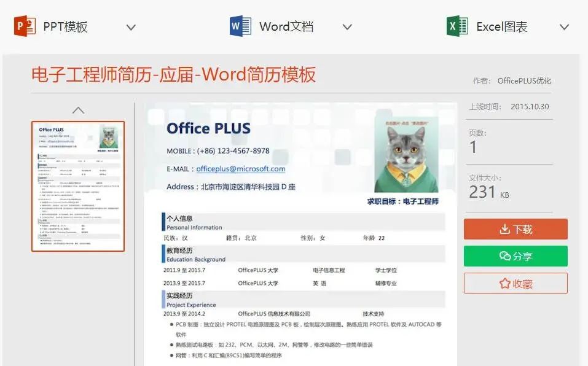Click the 页数 page count value 1
The width and height of the screenshot is (588, 366).
tap(473, 147)
